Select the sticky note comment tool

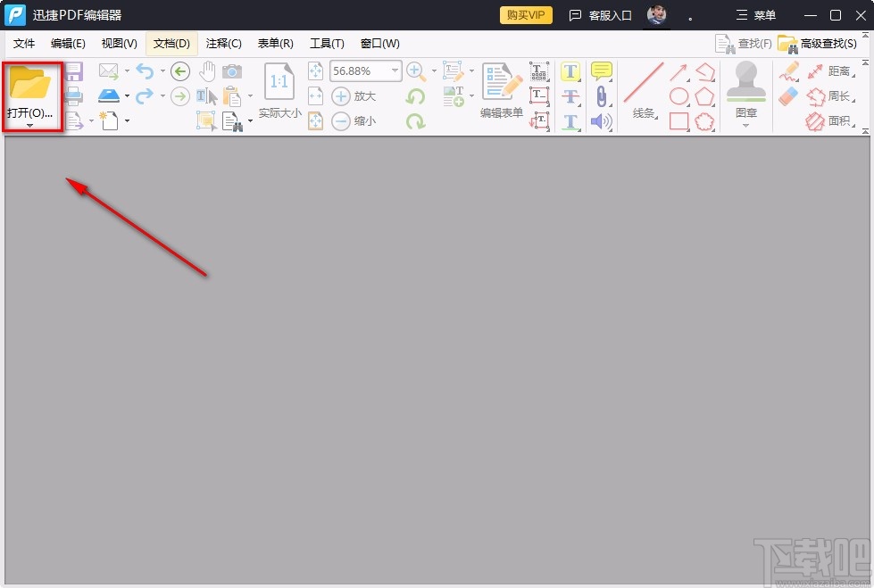600,70
